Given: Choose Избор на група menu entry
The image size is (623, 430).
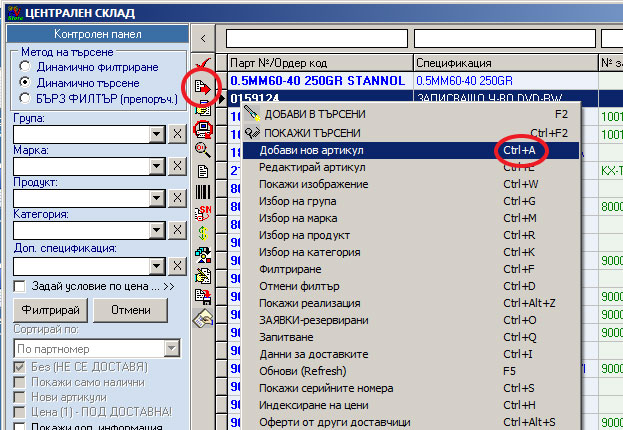Looking at the screenshot, I should pyautogui.click(x=411, y=201).
